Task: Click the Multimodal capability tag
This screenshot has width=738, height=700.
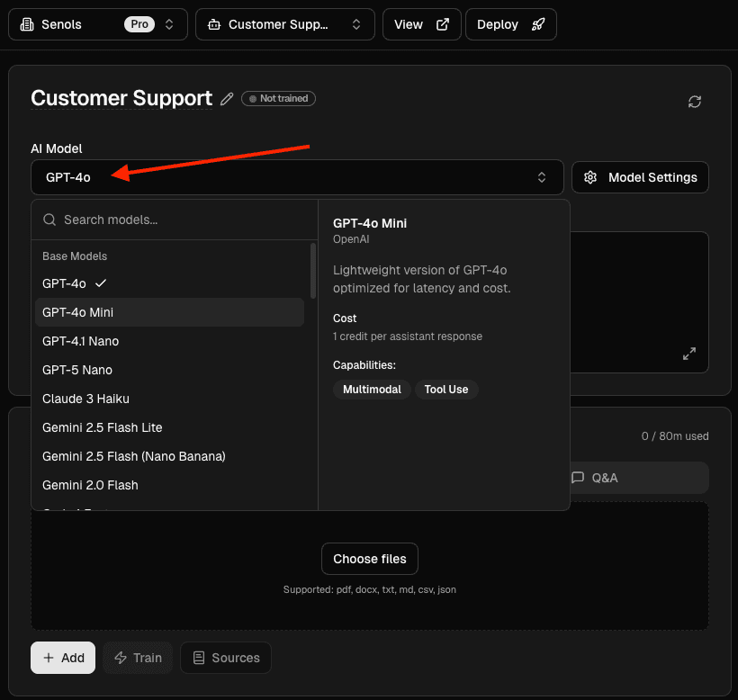Action: pos(372,389)
